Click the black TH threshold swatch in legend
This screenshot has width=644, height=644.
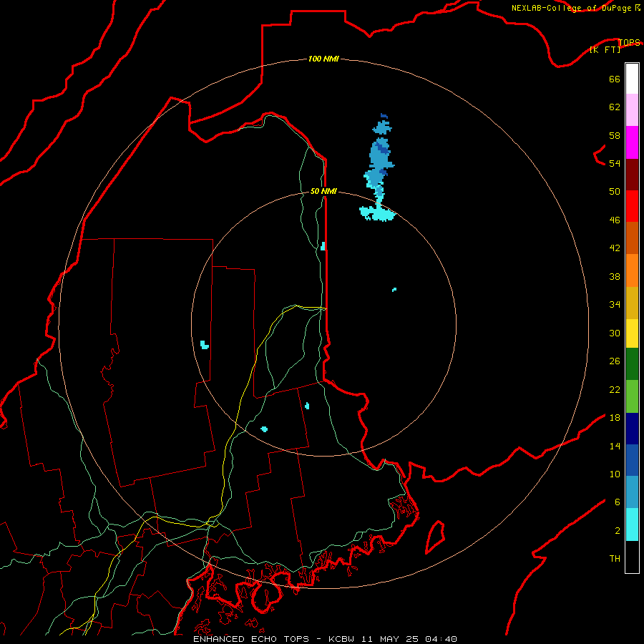632,557
